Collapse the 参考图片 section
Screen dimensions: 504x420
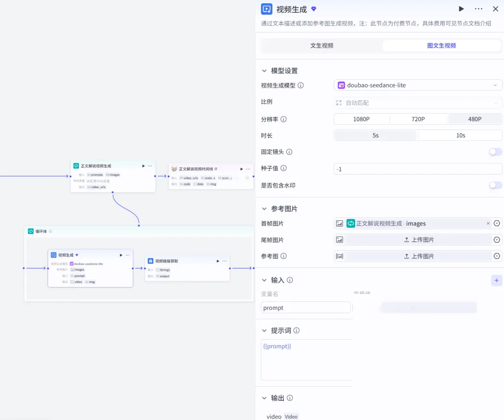(x=264, y=209)
